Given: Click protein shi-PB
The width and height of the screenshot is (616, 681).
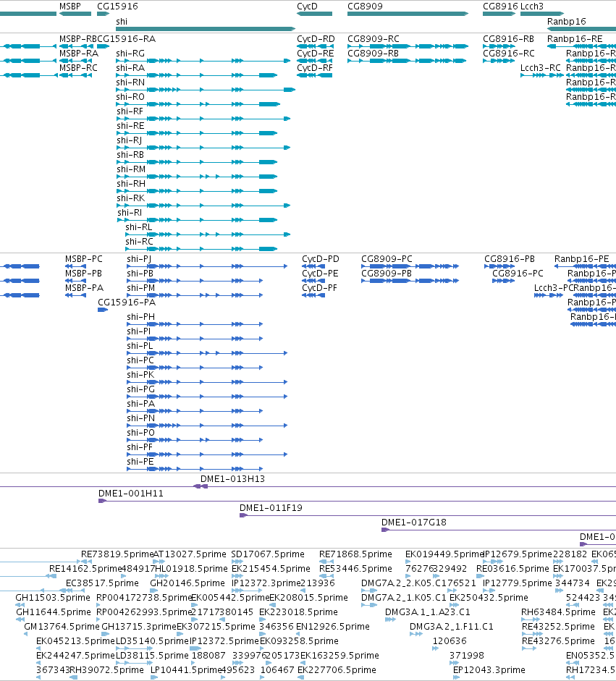Looking at the screenshot, I should [195, 281].
